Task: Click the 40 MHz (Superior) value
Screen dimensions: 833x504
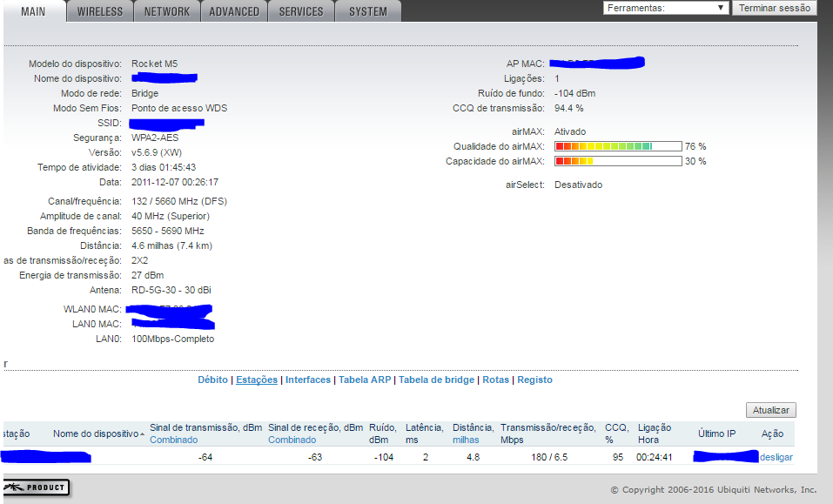Action: click(x=171, y=216)
